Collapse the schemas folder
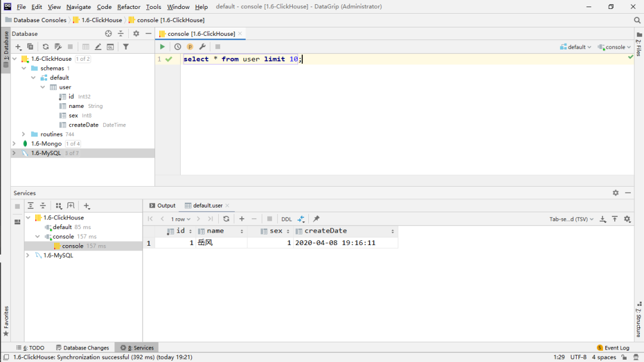This screenshot has height=362, width=644. (24, 68)
